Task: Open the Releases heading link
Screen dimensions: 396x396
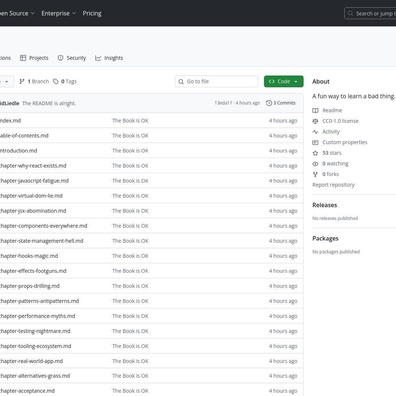Action: coord(325,205)
